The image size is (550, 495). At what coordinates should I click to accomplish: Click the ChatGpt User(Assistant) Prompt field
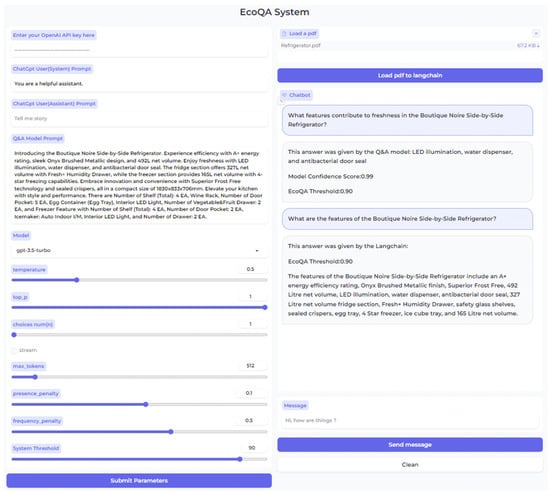139,119
